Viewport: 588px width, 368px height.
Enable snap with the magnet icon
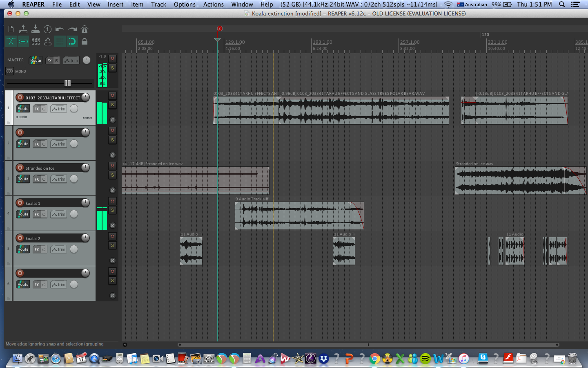[x=72, y=41]
